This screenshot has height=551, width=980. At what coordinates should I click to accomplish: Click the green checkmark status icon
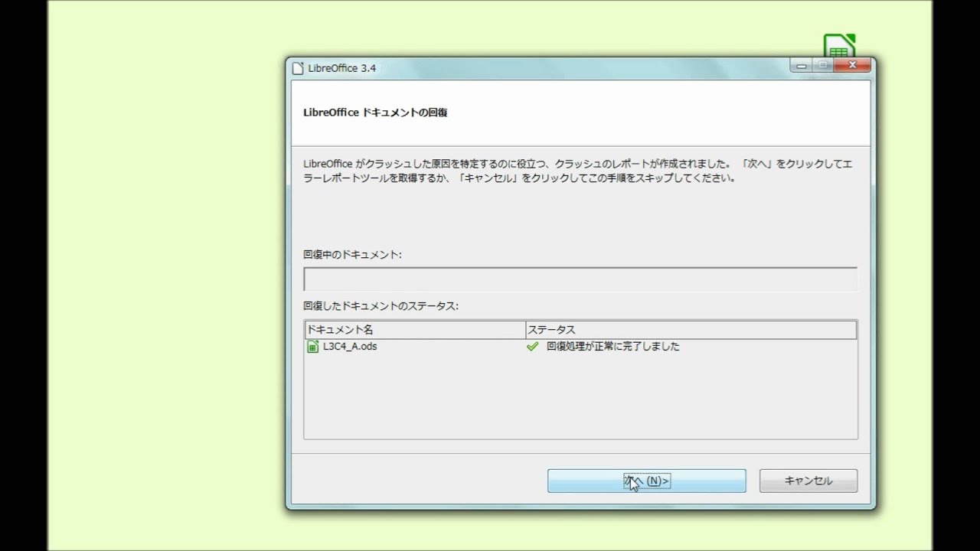pos(533,347)
